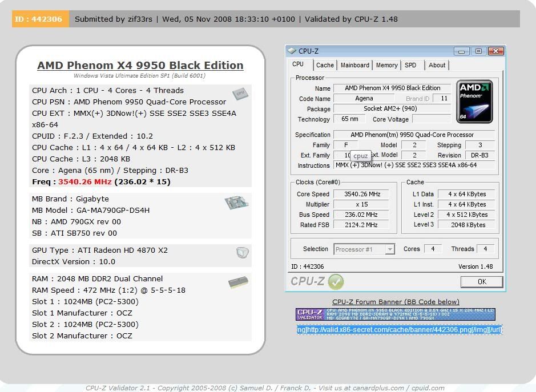Click the Threads count field
Image resolution: width=536 pixels, height=392 pixels.
[x=485, y=249]
